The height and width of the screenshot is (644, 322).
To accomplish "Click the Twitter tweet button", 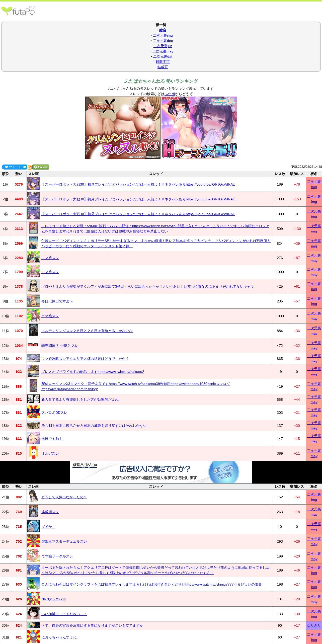I will coord(12,167).
